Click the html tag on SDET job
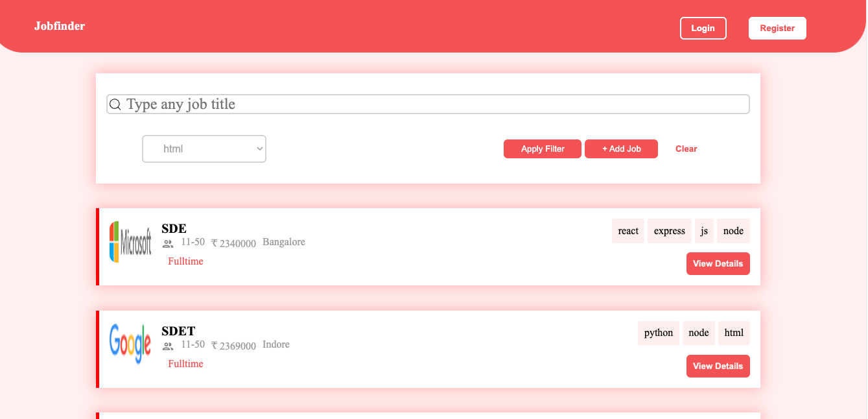868x419 pixels. (734, 333)
